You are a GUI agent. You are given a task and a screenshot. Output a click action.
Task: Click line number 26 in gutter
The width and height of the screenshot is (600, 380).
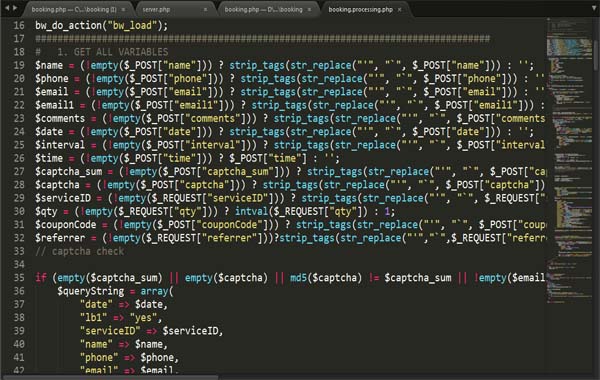tap(19, 158)
